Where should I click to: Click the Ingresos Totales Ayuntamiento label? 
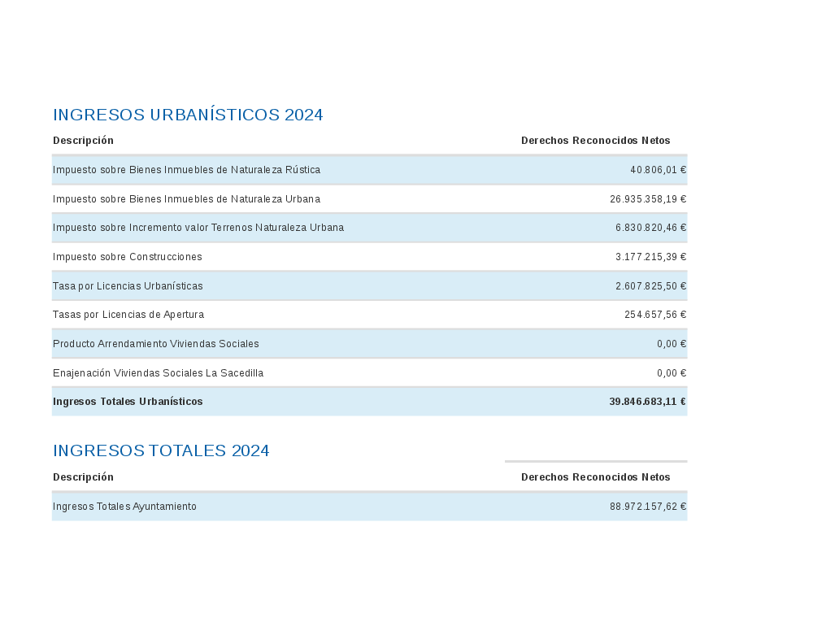(124, 507)
